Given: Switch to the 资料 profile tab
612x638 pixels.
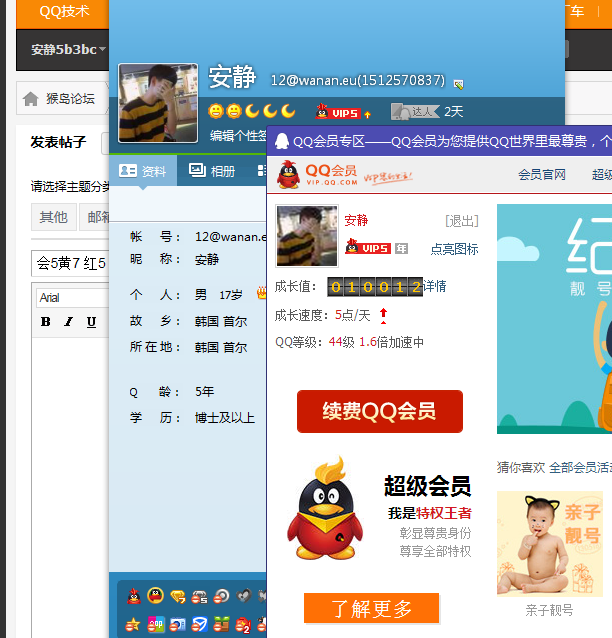Looking at the screenshot, I should (143, 171).
